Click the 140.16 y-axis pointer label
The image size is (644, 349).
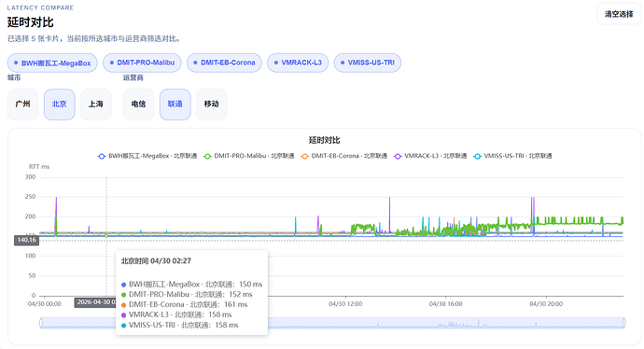coord(27,240)
